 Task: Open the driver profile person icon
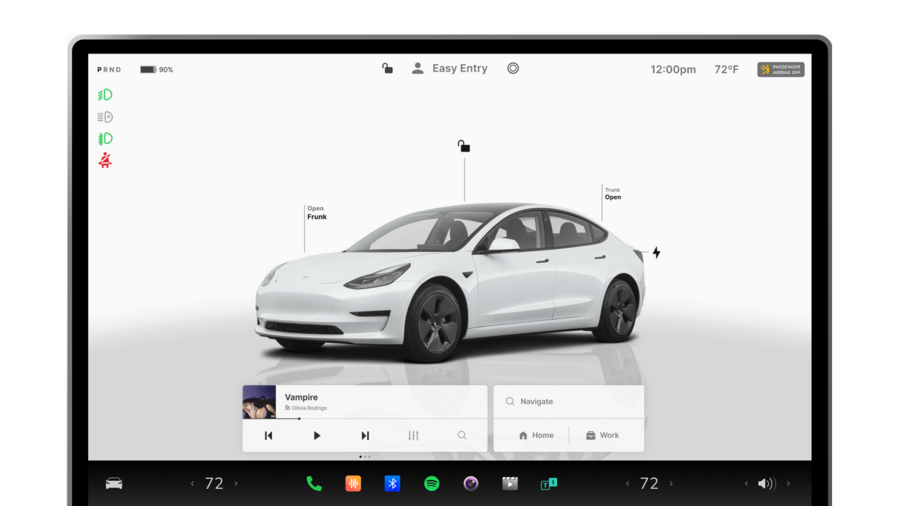pyautogui.click(x=418, y=68)
